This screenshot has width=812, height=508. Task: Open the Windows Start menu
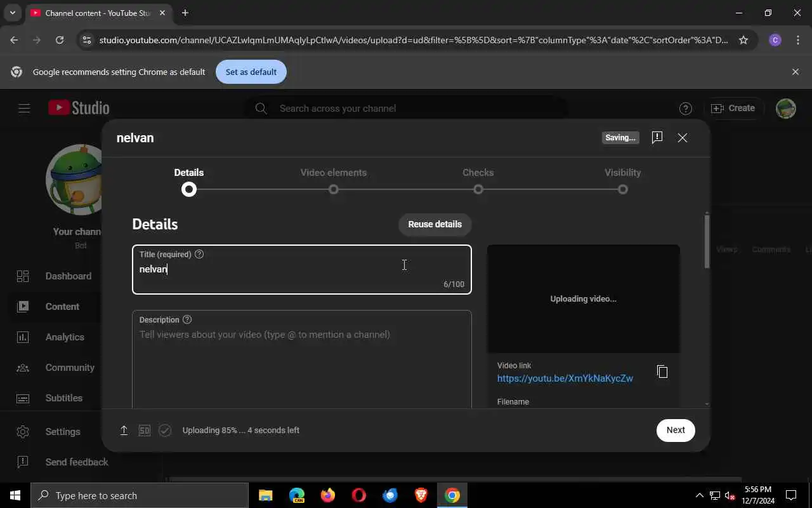click(x=15, y=495)
